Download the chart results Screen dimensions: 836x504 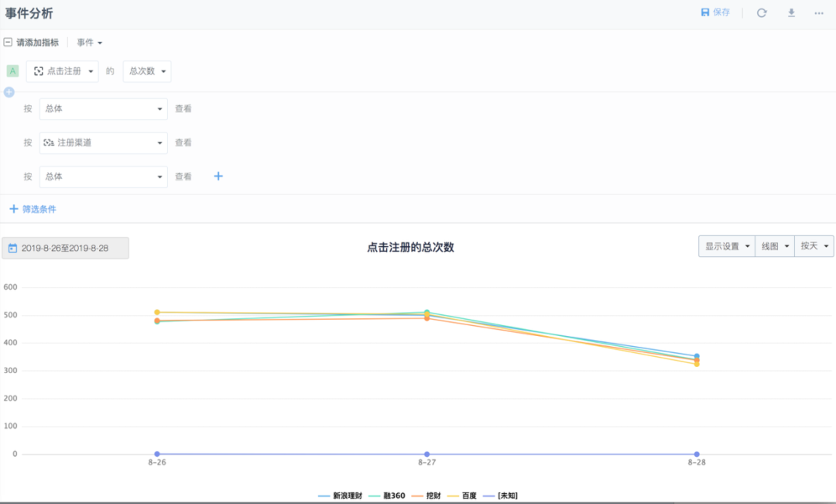coord(790,12)
